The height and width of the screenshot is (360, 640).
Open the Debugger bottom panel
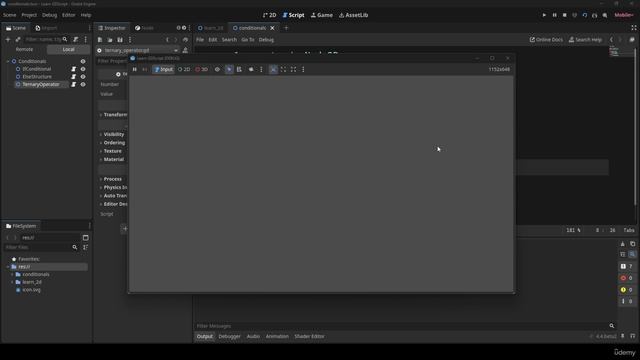pos(229,336)
